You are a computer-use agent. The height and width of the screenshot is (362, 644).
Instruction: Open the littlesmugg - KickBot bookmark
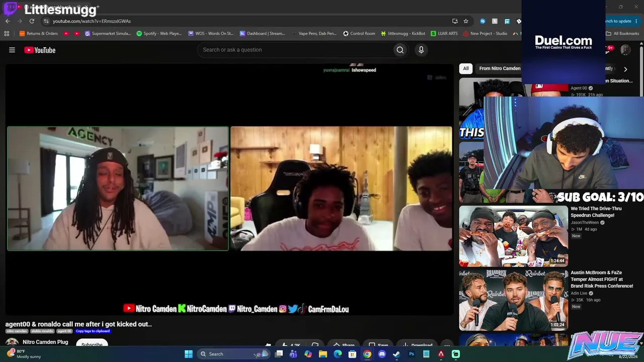click(403, 34)
